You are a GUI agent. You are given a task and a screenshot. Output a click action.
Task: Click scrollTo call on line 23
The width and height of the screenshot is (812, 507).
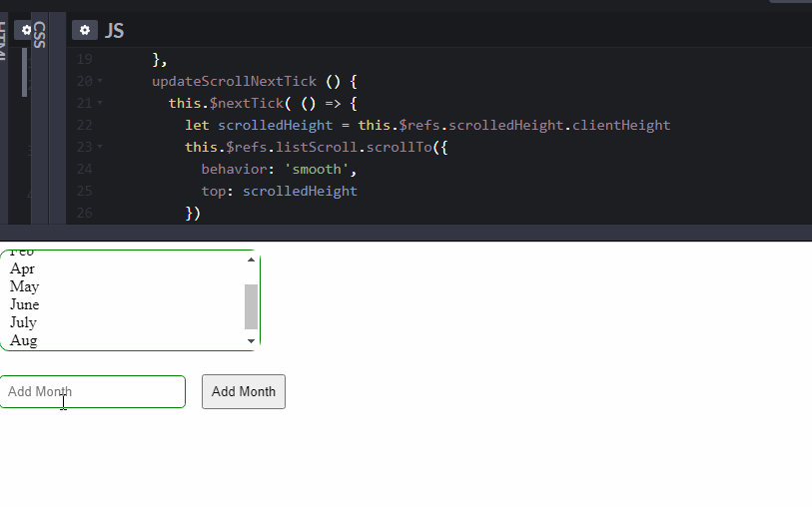pyautogui.click(x=400, y=147)
